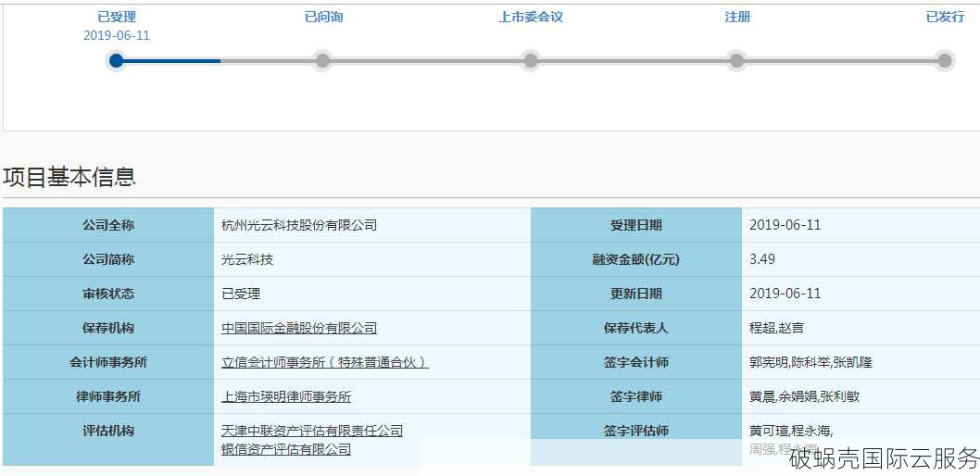Click the 会计师事务所 header cell
The height and width of the screenshot is (476, 980).
click(x=108, y=362)
